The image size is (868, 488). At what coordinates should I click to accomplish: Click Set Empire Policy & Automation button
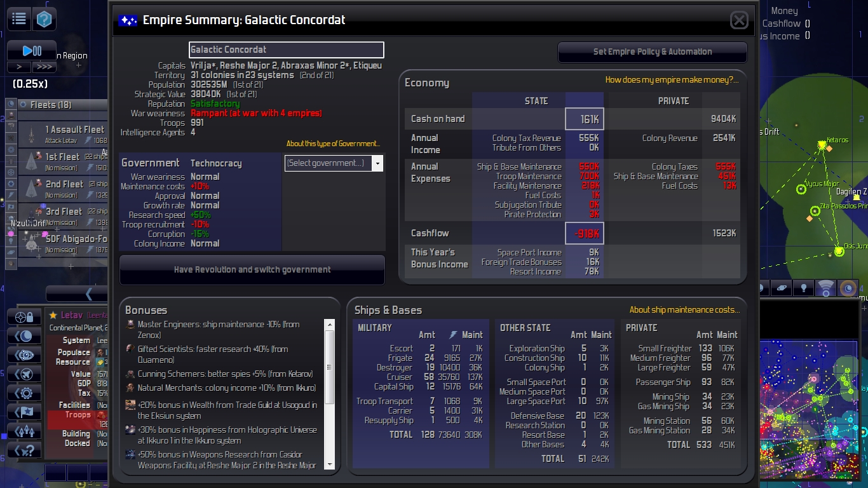[653, 52]
